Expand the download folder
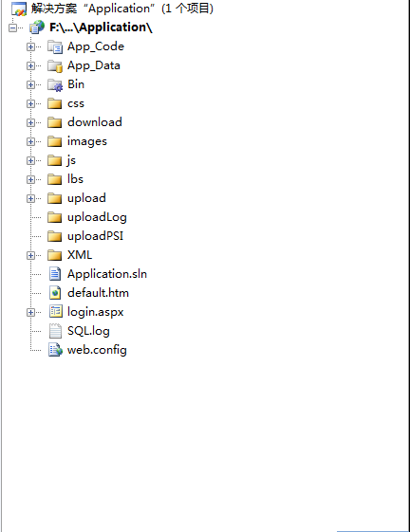The width and height of the screenshot is (410, 532). click(x=30, y=123)
